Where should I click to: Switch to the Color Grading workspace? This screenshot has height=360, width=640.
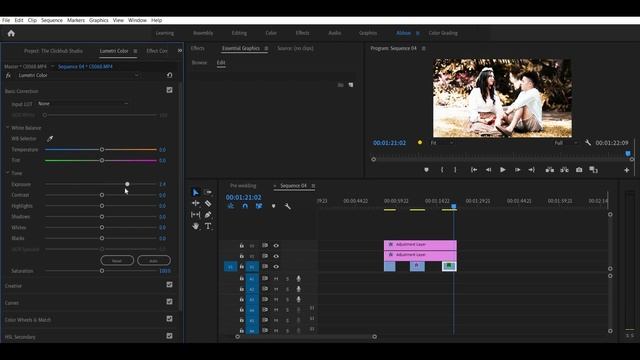click(443, 33)
